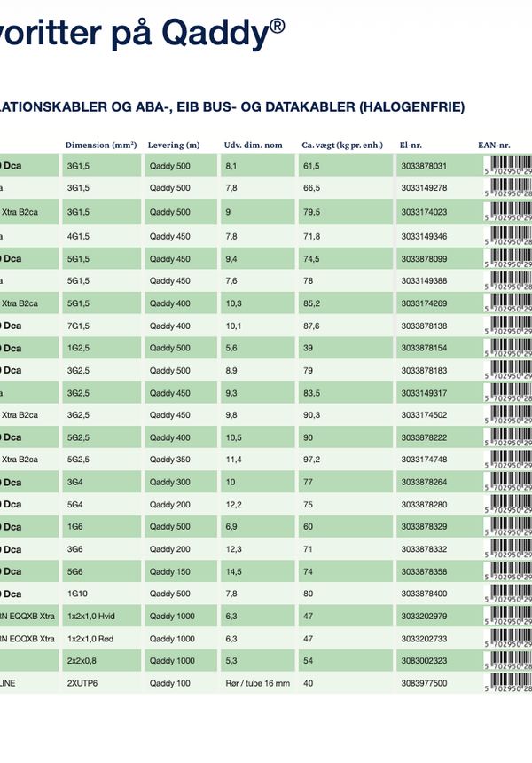Click the Levering (m) column header
The width and height of the screenshot is (532, 763).
[174, 145]
